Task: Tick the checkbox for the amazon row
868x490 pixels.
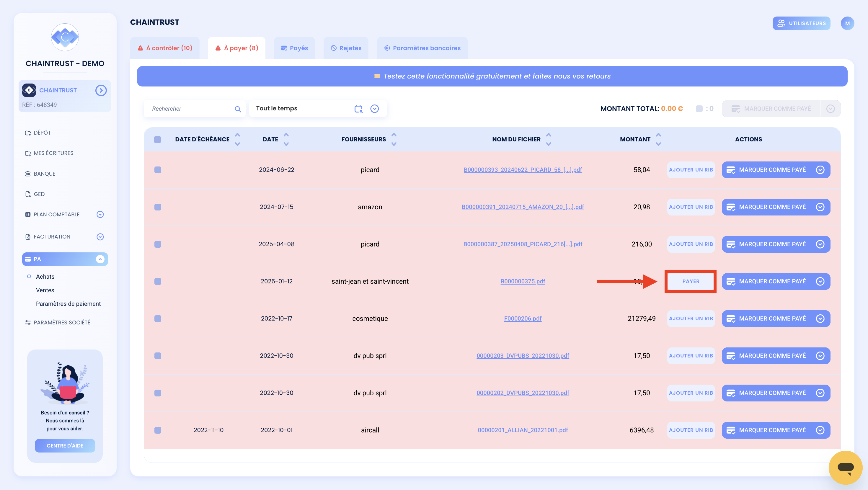Action: 158,207
